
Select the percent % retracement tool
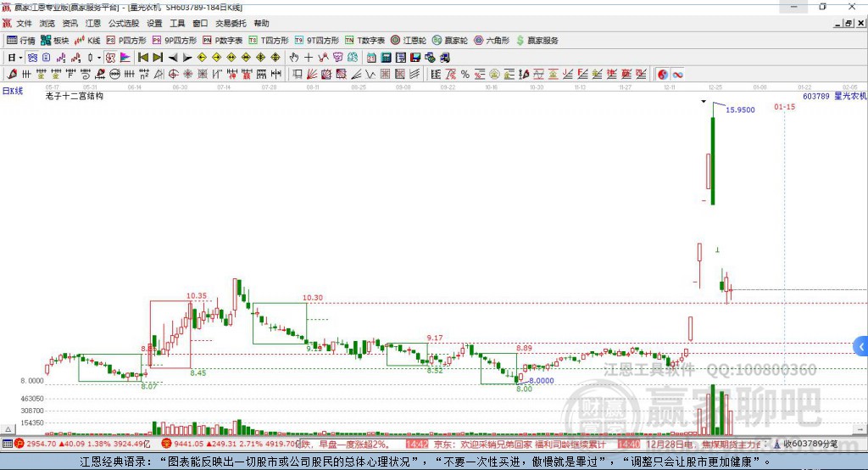[465, 75]
